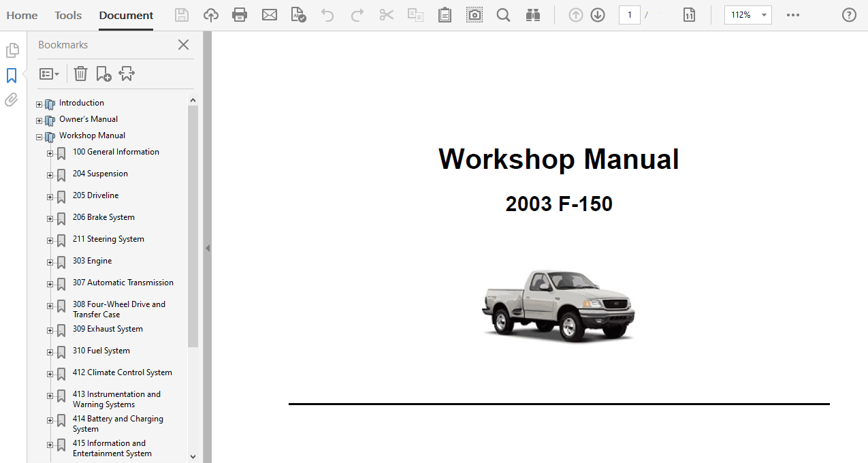Add a new bookmark icon
868x463 pixels.
pos(103,74)
